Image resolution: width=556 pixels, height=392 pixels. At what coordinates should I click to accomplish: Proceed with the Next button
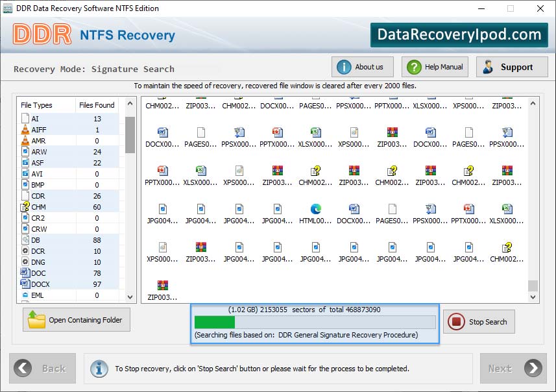click(513, 368)
